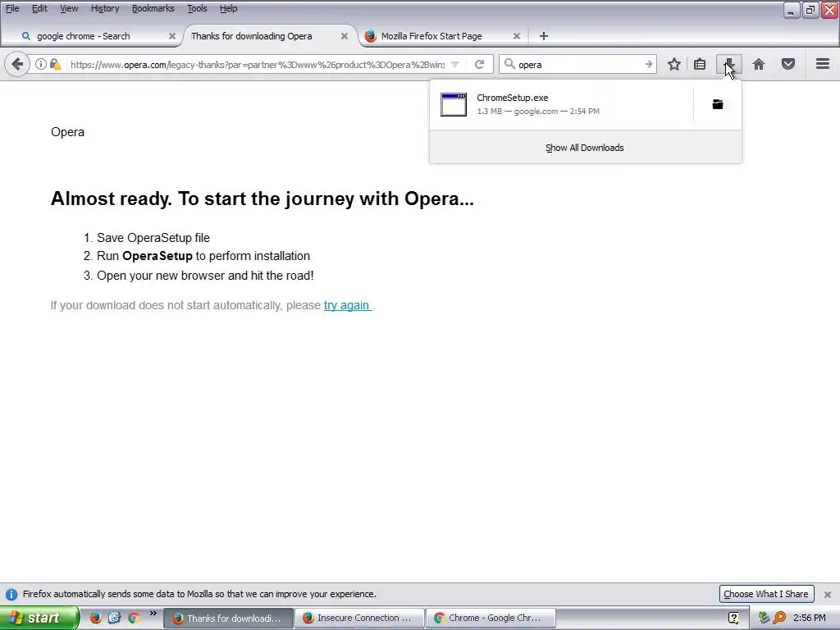Close the Thanks for downloading Opera tab
Viewport: 840px width, 630px height.
click(345, 36)
